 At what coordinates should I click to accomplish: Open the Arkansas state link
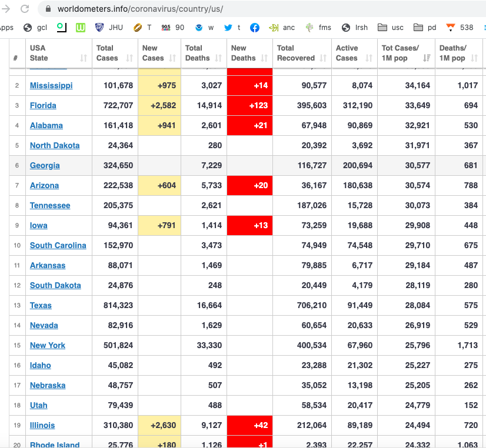(48, 265)
